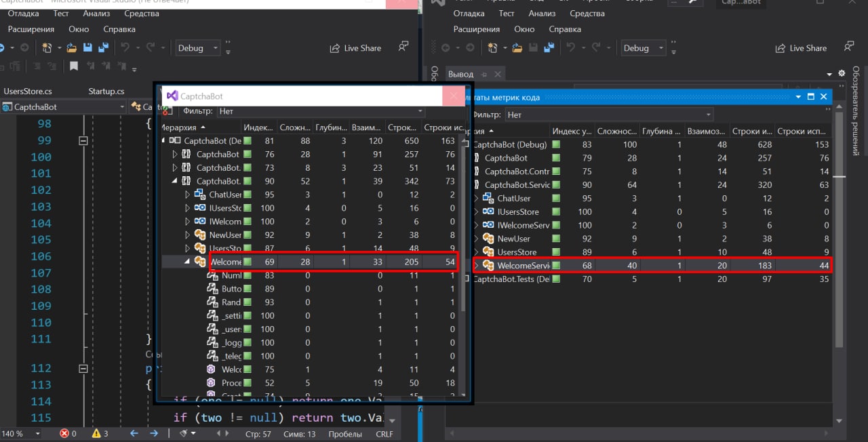868x442 pixels.
Task: Open Справка menu in right window
Action: 565,29
